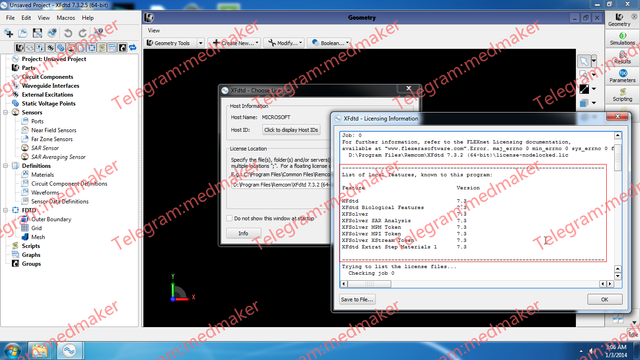
Task: Toggle External Excitations filter icon in tree toolbar
Action: 50,48
